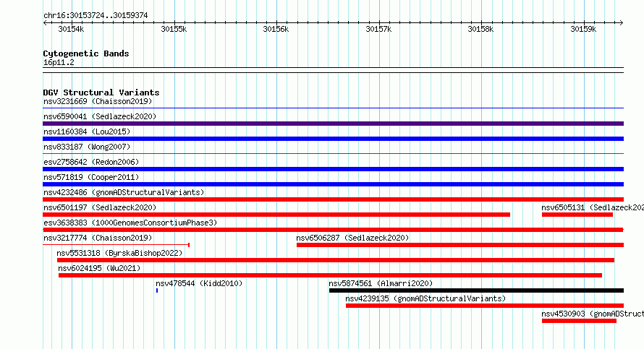Select the 16p11.2 band label
Screen dimensions: 644x349
coord(59,62)
